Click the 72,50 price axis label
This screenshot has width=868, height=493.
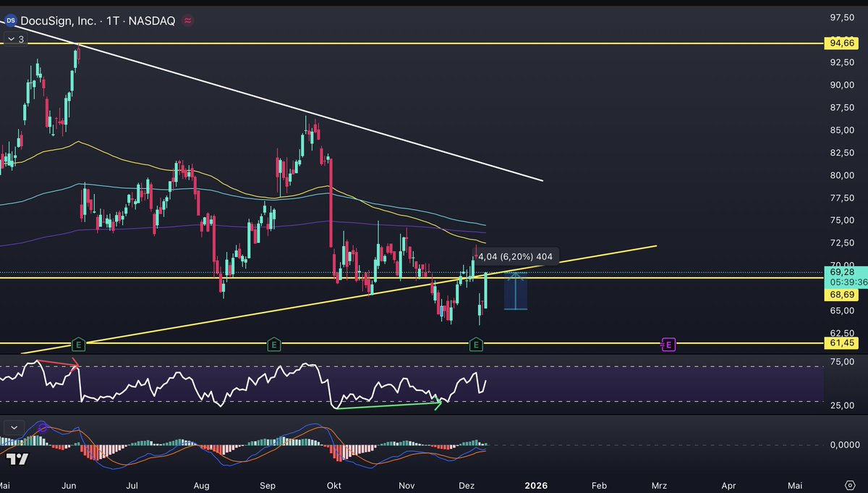[x=843, y=243]
